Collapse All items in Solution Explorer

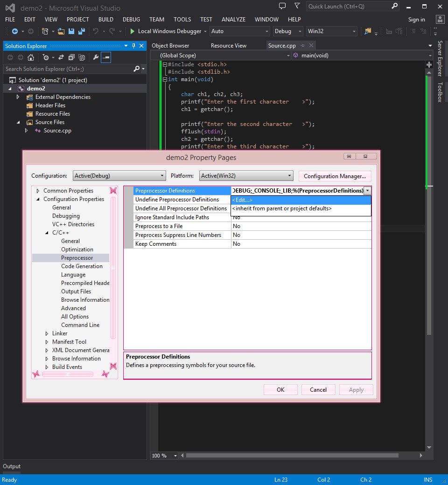(x=71, y=57)
